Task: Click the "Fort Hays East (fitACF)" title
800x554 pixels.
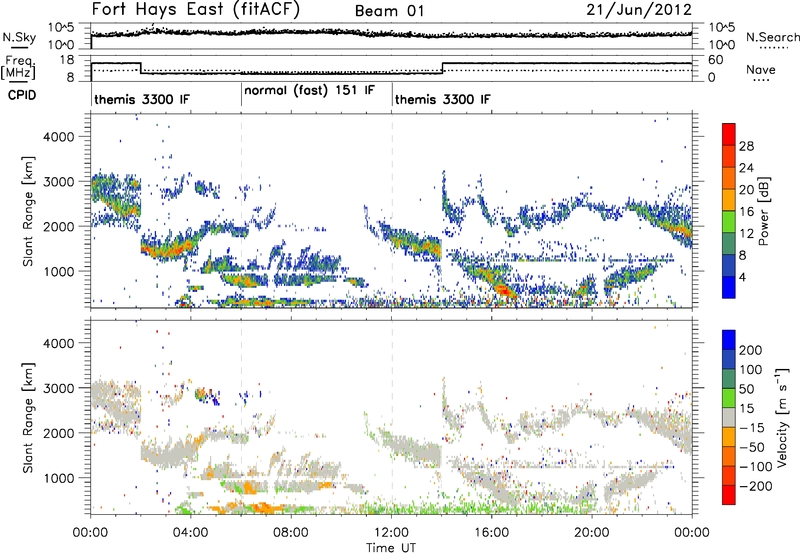Action: 196,9
